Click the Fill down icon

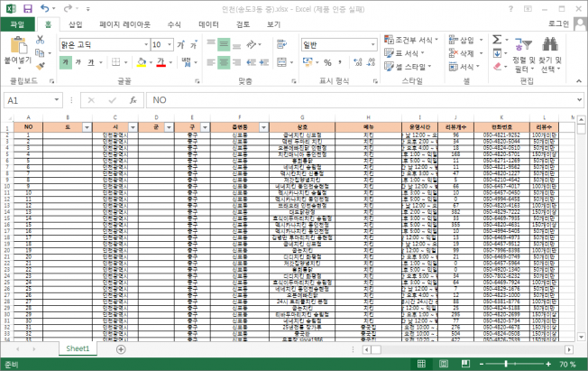coord(497,53)
